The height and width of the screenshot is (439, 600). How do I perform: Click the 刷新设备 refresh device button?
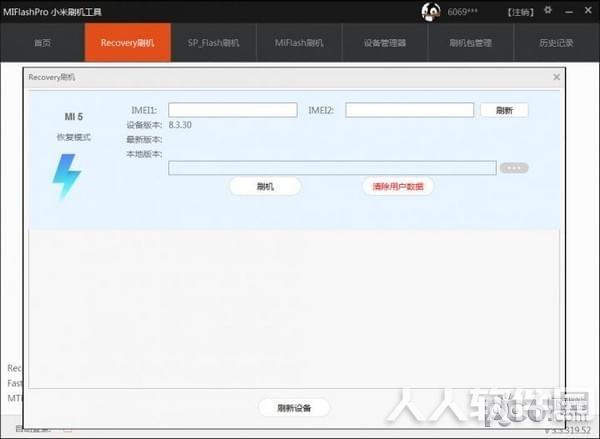pyautogui.click(x=294, y=408)
